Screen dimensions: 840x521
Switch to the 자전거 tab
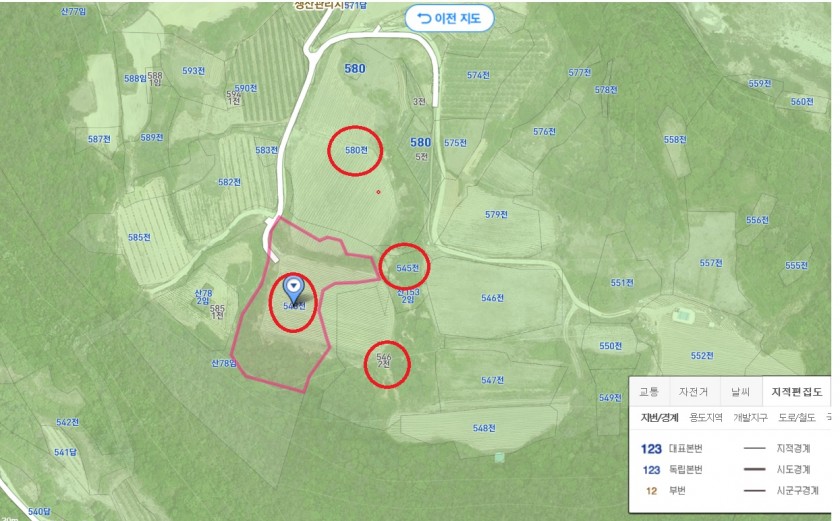tap(693, 391)
